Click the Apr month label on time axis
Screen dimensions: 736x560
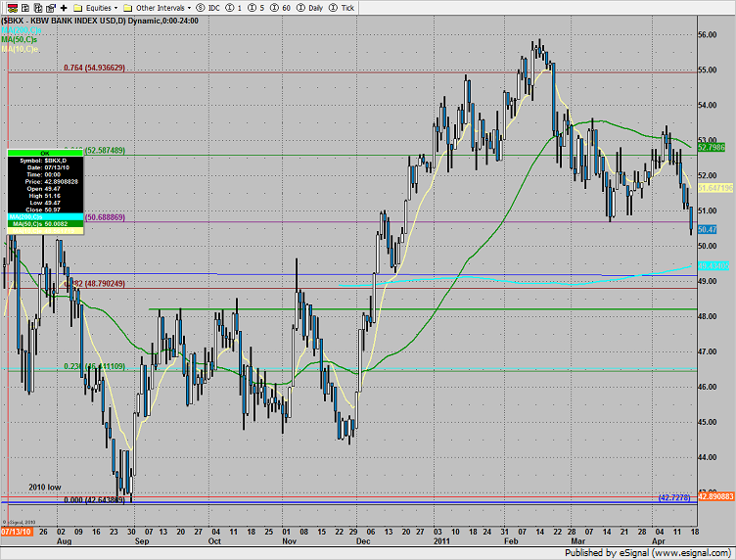(659, 540)
